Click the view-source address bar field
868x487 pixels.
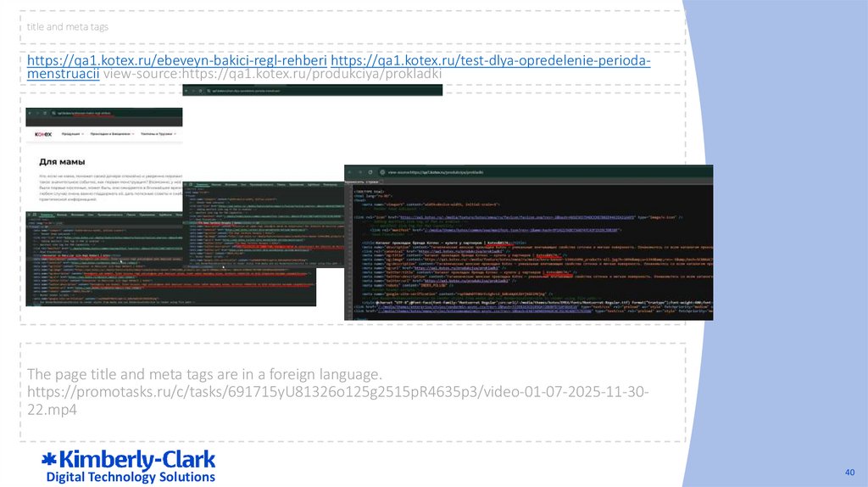(x=545, y=172)
